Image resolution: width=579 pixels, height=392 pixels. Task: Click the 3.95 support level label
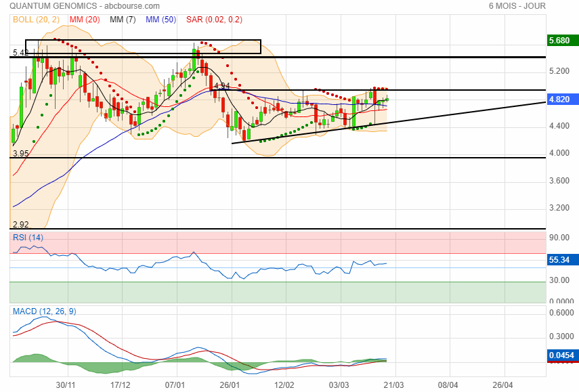click(21, 154)
